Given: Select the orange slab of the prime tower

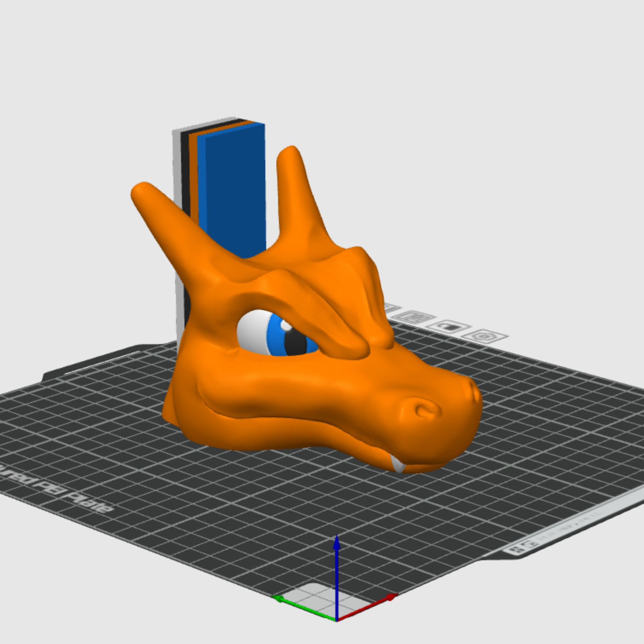Looking at the screenshot, I should coord(194,173).
